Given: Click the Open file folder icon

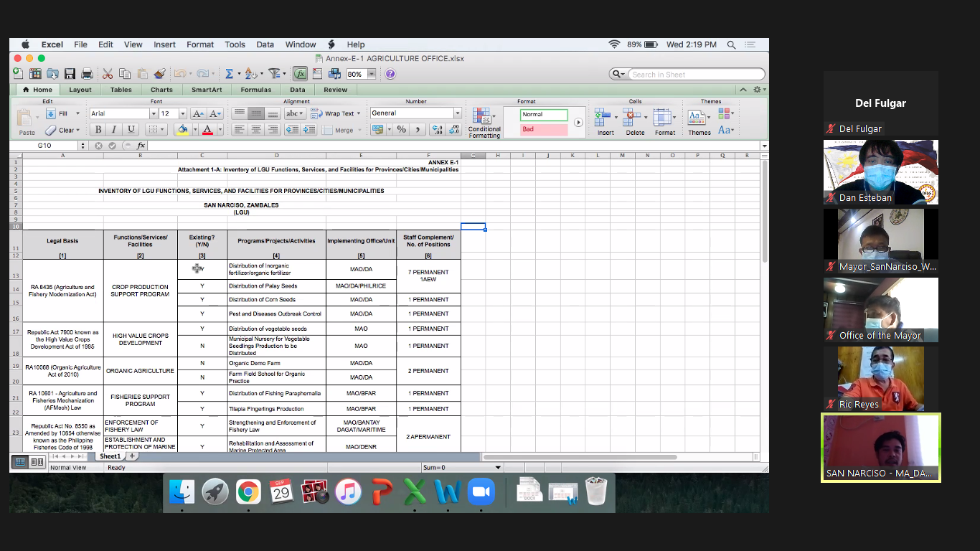Looking at the screenshot, I should [52, 74].
